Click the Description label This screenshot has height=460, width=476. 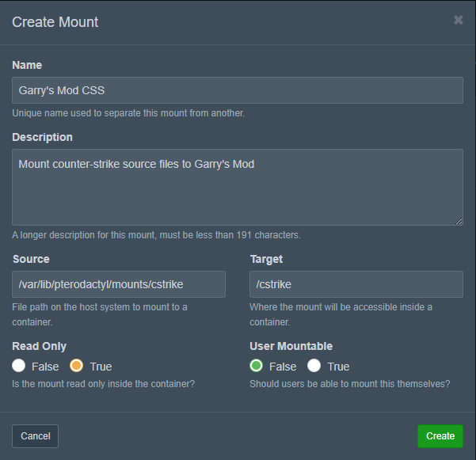[x=42, y=137]
